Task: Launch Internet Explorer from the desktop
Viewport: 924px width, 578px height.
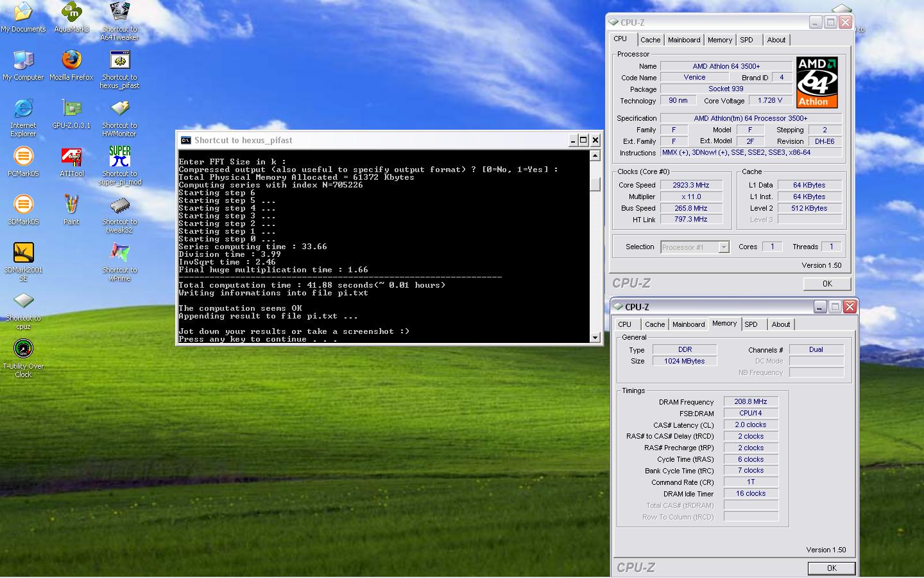Action: click(x=23, y=118)
